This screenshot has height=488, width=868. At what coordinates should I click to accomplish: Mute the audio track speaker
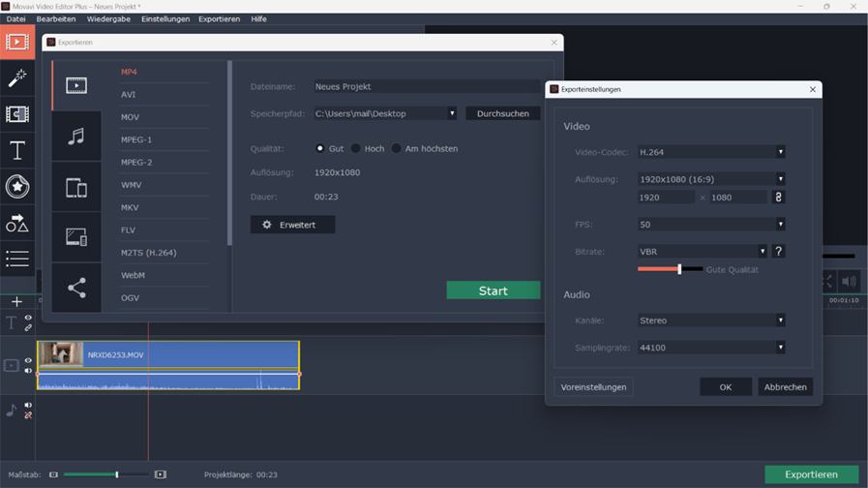[28, 405]
